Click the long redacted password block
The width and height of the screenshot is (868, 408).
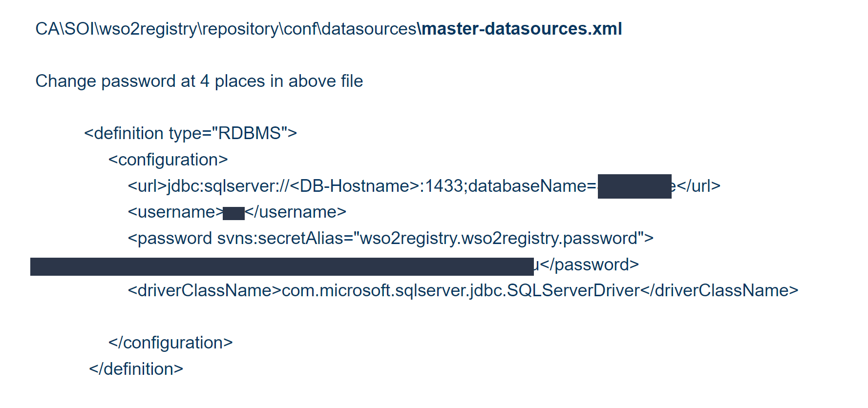[x=281, y=266]
